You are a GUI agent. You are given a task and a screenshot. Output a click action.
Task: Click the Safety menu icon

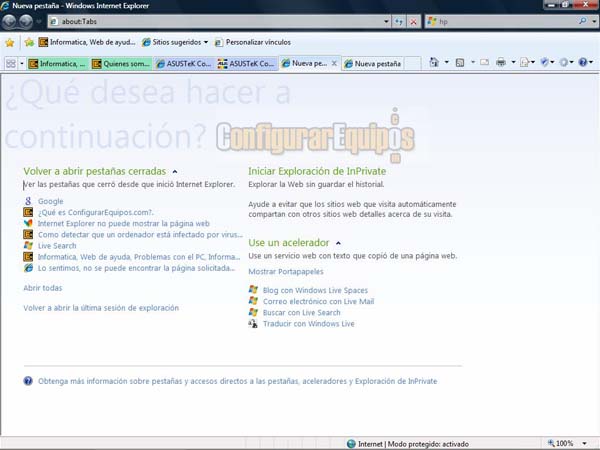544,62
